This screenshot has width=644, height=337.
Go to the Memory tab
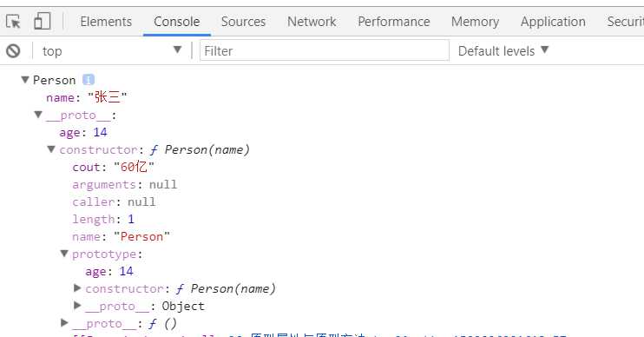(476, 22)
